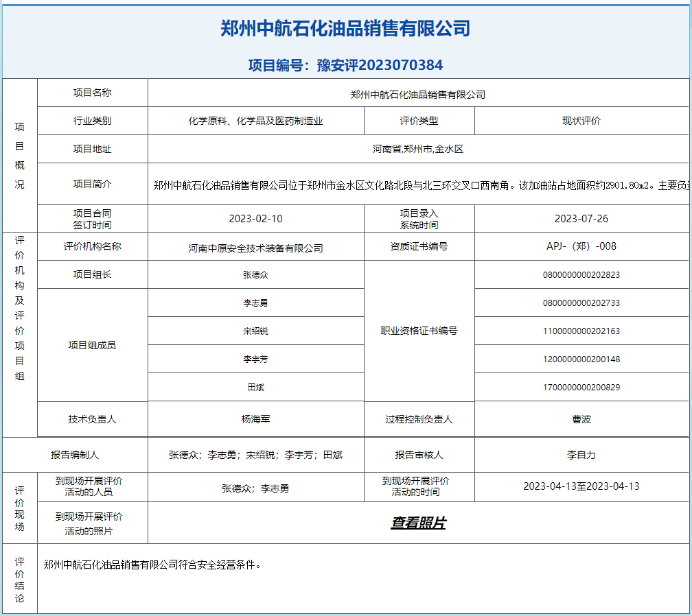Click the 评价结论 section header
This screenshot has height=616, width=692.
tap(19, 580)
